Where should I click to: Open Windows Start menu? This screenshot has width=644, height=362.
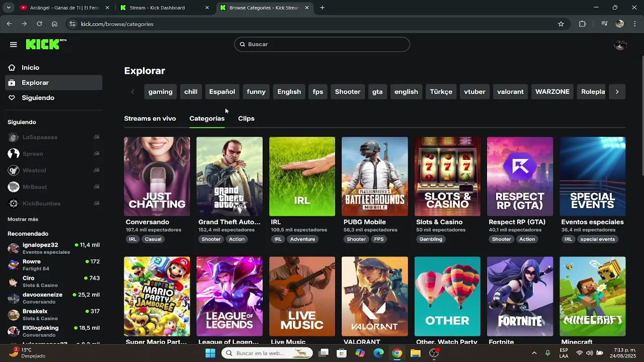click(x=210, y=353)
